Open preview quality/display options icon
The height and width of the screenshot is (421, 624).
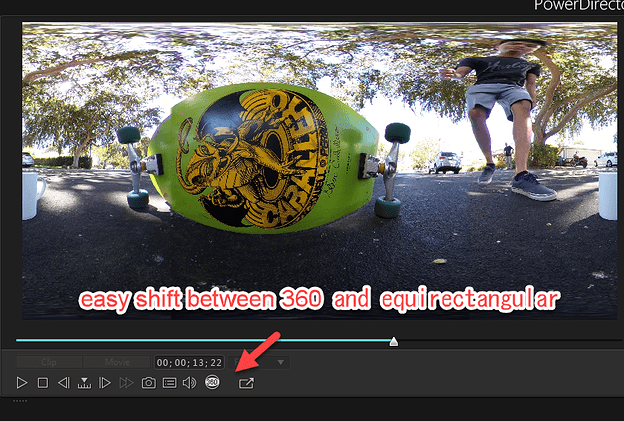pos(170,383)
